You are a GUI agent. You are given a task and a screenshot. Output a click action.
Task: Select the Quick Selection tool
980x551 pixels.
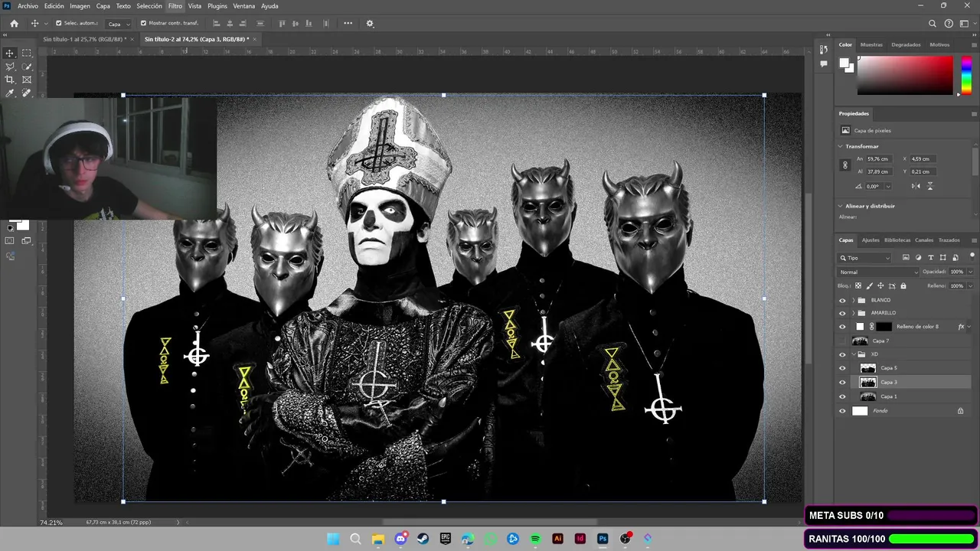pos(27,67)
